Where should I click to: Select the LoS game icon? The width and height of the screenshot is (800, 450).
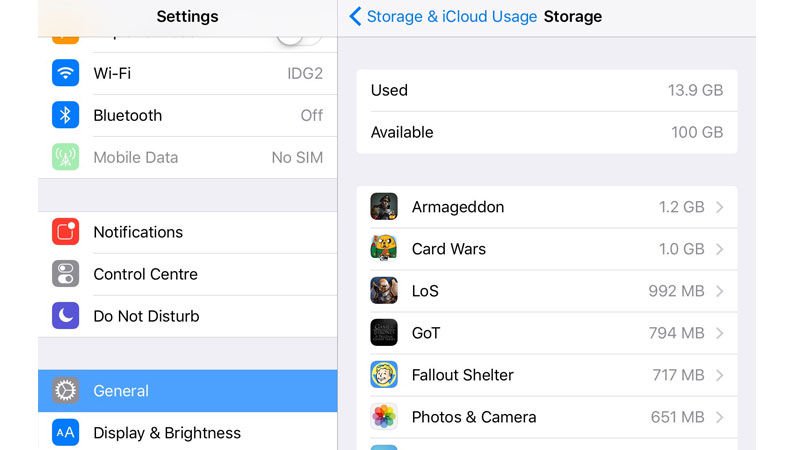coord(384,291)
